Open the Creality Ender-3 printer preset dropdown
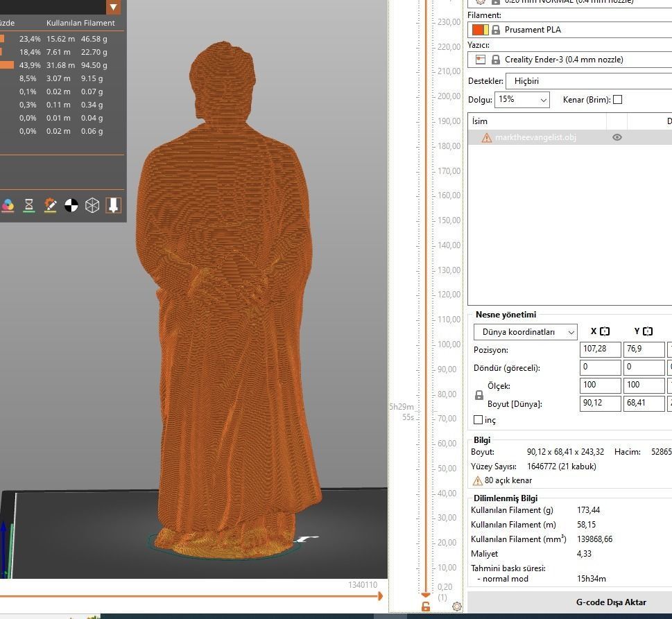672x619 pixels. click(571, 60)
